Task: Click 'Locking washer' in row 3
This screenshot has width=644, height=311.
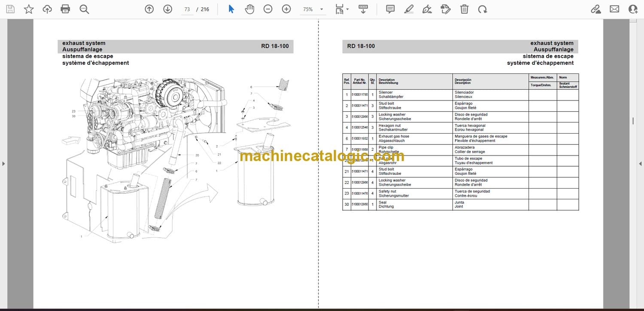Action: pyautogui.click(x=392, y=115)
